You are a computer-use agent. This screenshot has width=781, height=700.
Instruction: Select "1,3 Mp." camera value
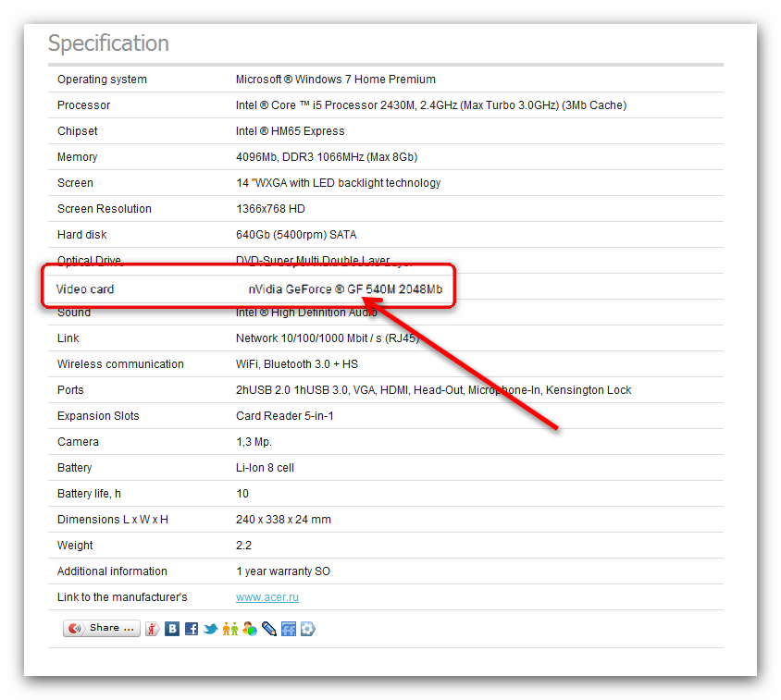[x=254, y=442]
